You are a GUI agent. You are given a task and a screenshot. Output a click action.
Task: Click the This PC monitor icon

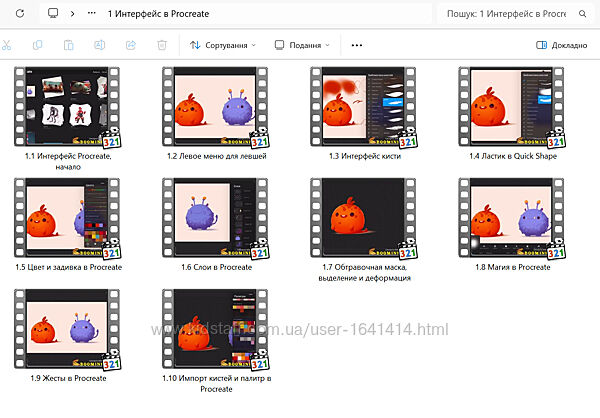point(53,14)
